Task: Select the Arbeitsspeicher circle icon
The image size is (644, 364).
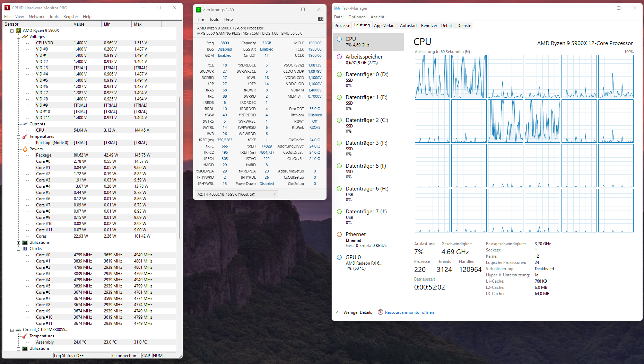Action: 340,57
